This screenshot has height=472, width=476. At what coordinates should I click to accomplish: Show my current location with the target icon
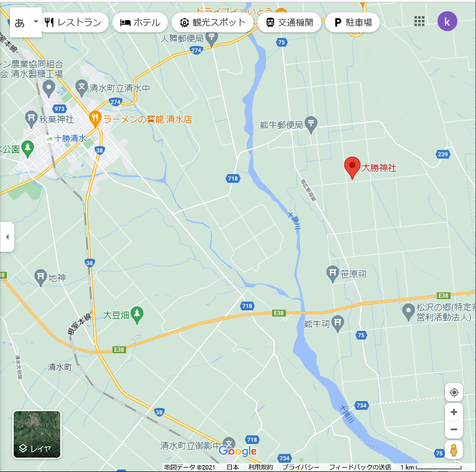click(454, 392)
